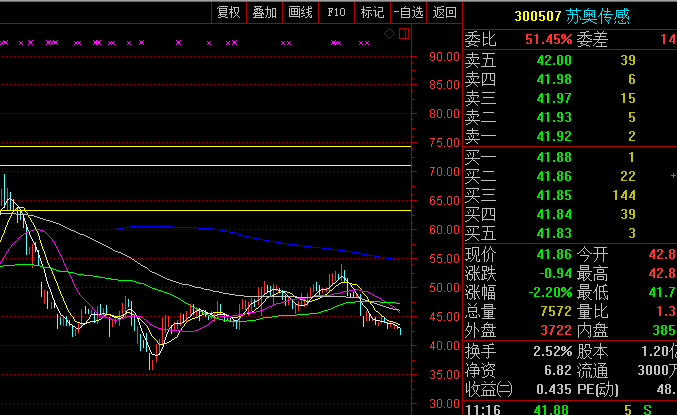Select 买五 price 41.83
This screenshot has width=677, height=415.
pyautogui.click(x=554, y=233)
